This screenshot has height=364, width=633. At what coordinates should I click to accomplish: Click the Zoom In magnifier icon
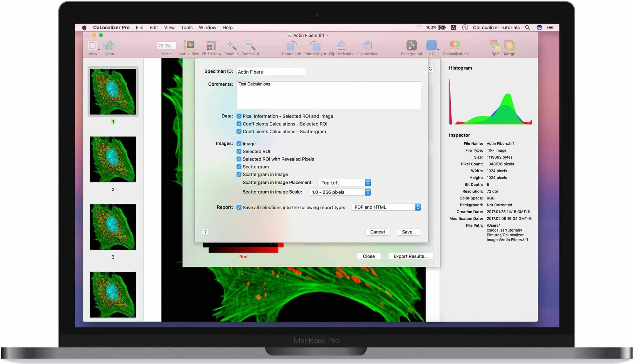231,46
